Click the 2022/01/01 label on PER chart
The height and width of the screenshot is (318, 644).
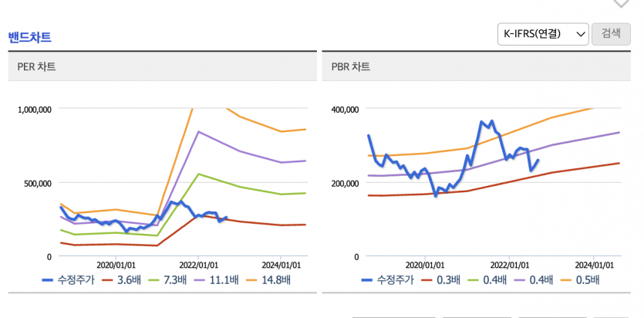[198, 265]
